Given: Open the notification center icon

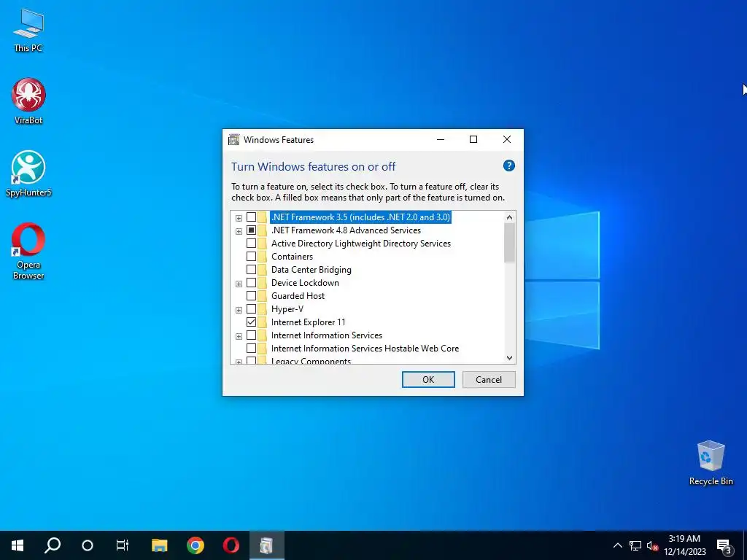Looking at the screenshot, I should coord(724,546).
